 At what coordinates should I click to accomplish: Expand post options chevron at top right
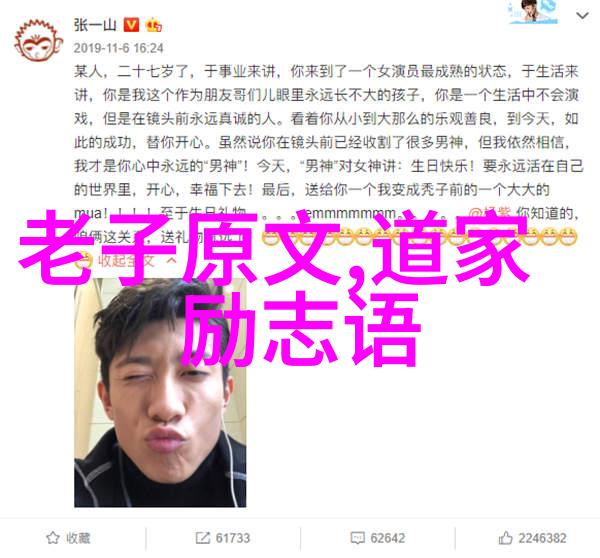click(x=582, y=16)
